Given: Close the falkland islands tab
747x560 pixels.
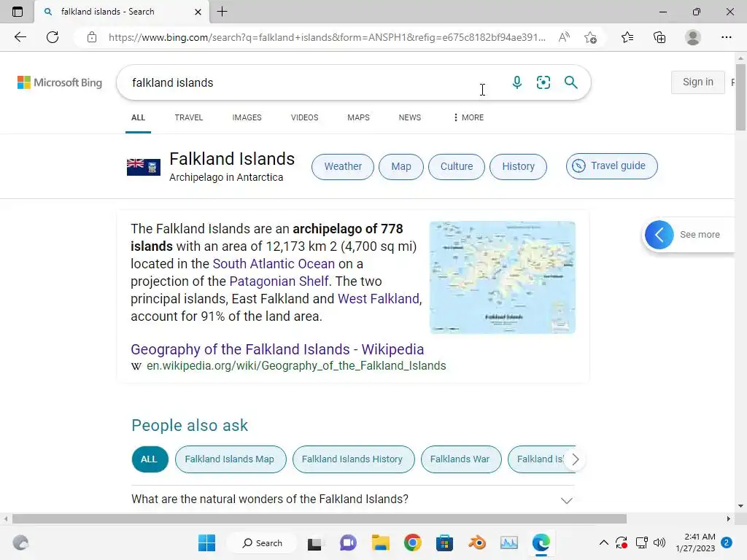Looking at the screenshot, I should pos(198,12).
